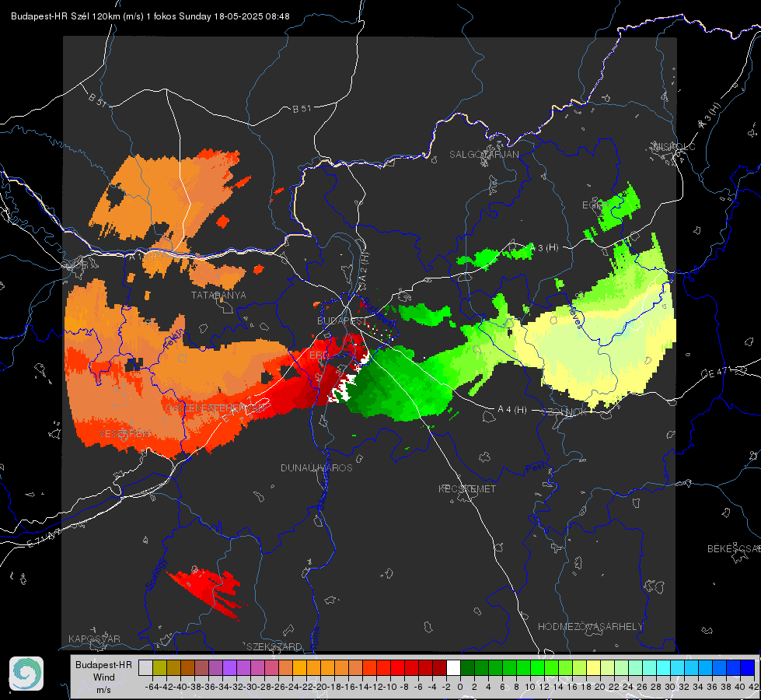Pick the deep blue swatch between 40 and 42
761x700 pixels.
pyautogui.click(x=747, y=668)
